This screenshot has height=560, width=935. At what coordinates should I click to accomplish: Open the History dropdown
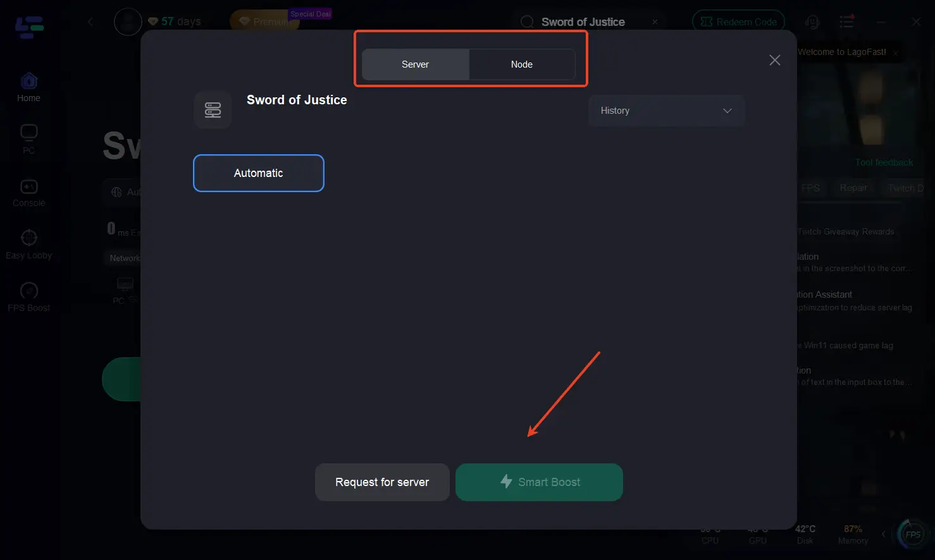pyautogui.click(x=666, y=110)
